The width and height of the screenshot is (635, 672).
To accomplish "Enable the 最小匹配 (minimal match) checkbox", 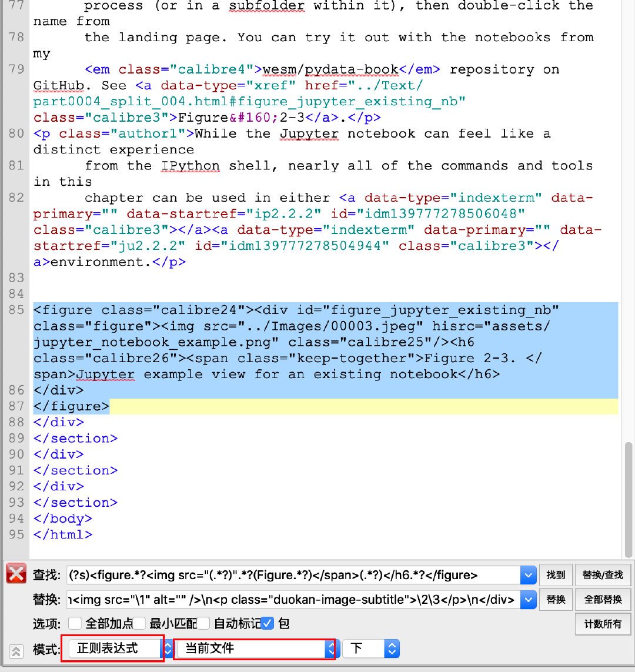I will [x=139, y=624].
